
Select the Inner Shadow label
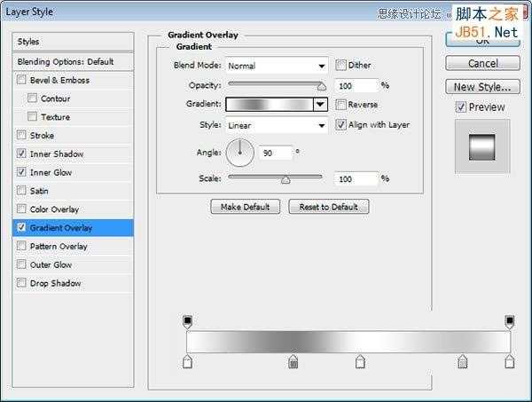point(57,154)
